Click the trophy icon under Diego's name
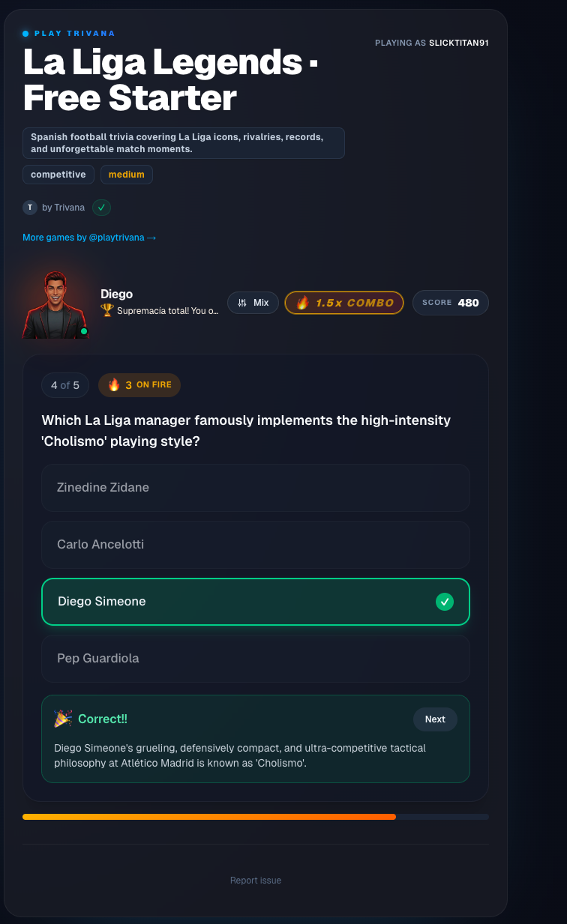The image size is (567, 924). tap(106, 309)
